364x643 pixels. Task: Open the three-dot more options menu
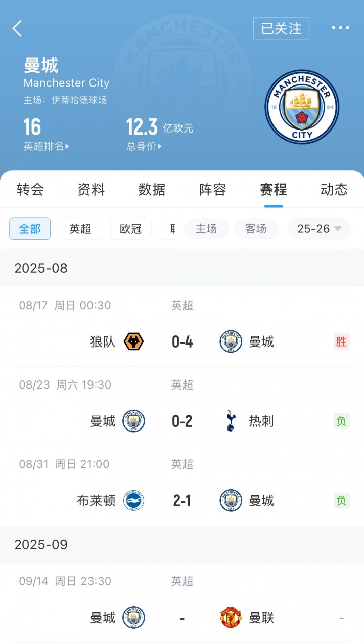point(340,28)
